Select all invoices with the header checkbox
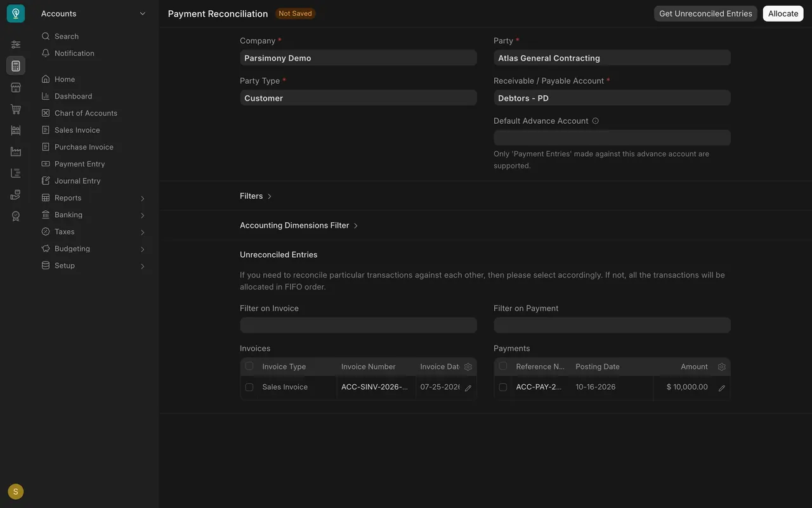Screen dimensions: 812x508 249,366
